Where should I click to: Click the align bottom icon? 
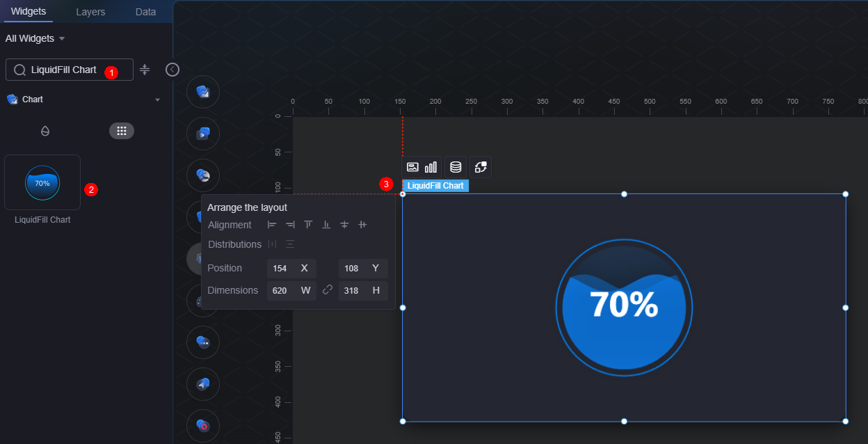(x=326, y=225)
